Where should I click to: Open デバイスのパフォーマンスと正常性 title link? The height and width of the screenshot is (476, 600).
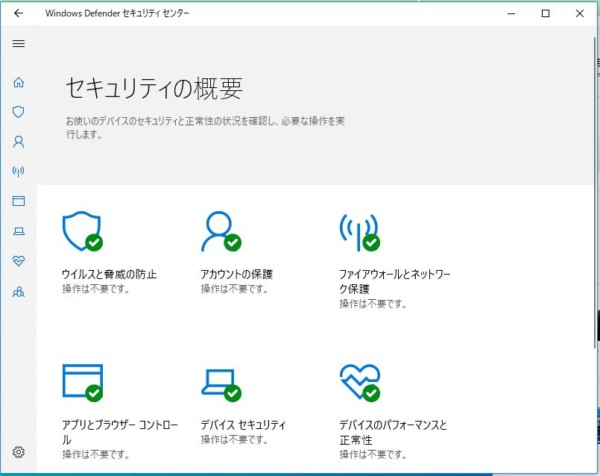[x=393, y=432]
